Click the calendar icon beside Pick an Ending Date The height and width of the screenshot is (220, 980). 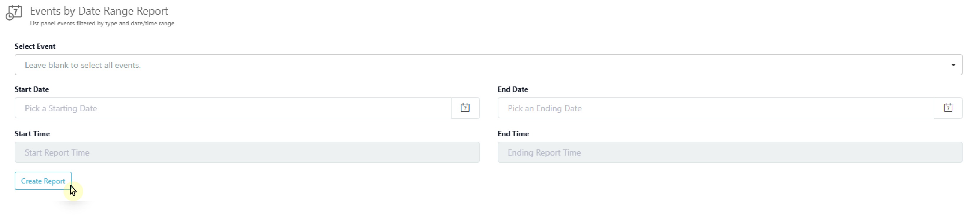(x=949, y=108)
